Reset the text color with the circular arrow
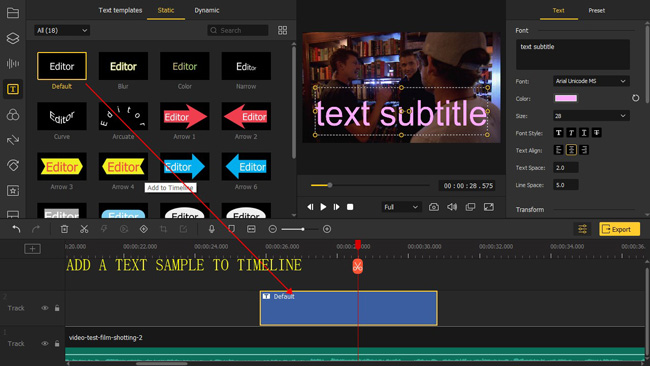This screenshot has width=650, height=366. click(x=635, y=98)
